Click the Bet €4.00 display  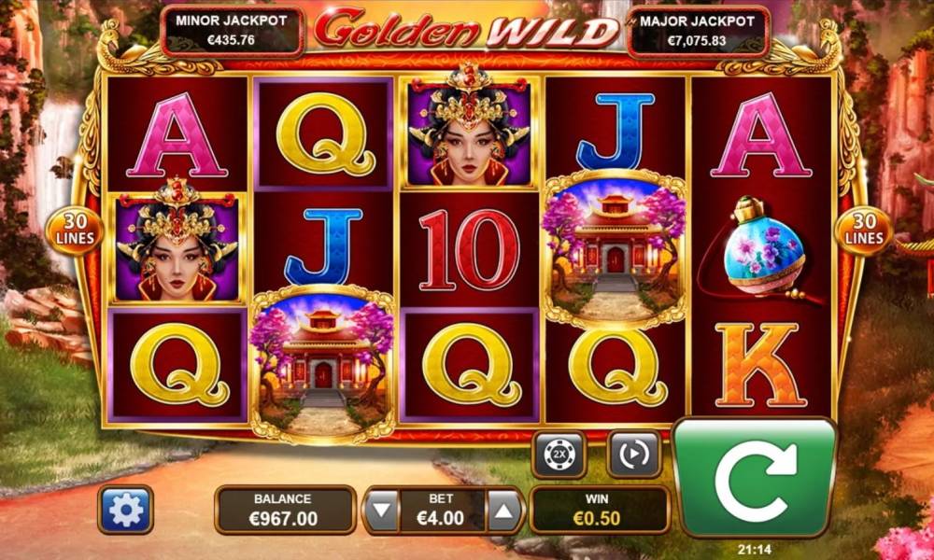443,510
